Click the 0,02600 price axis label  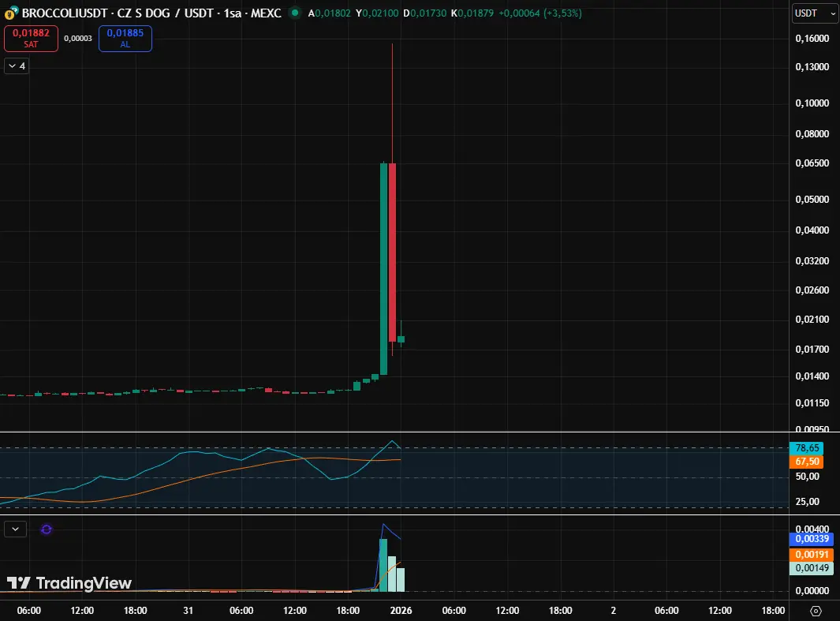pos(812,290)
